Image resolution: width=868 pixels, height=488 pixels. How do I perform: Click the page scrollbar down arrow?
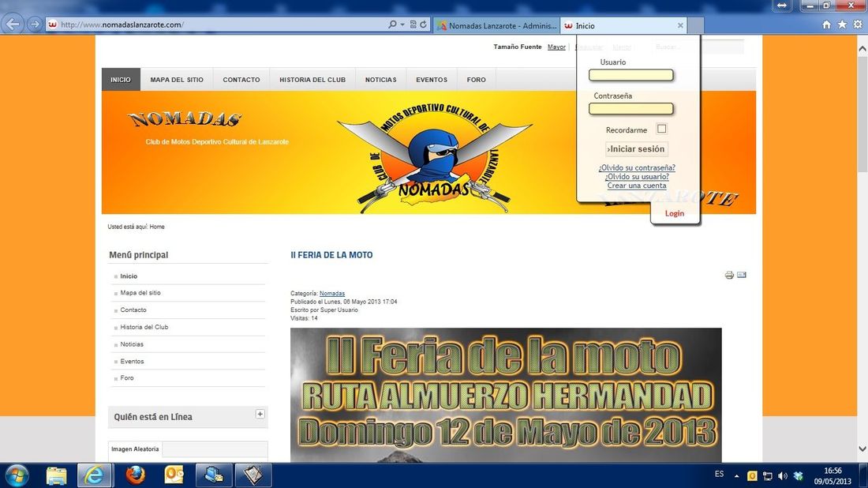click(x=862, y=449)
